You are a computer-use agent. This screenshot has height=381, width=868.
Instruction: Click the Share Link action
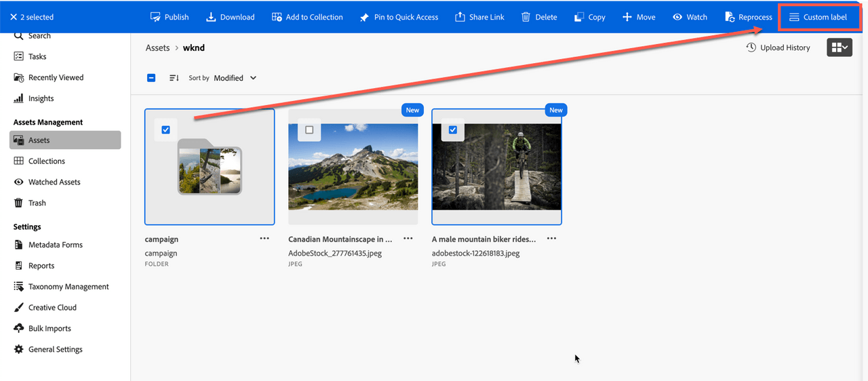[479, 17]
